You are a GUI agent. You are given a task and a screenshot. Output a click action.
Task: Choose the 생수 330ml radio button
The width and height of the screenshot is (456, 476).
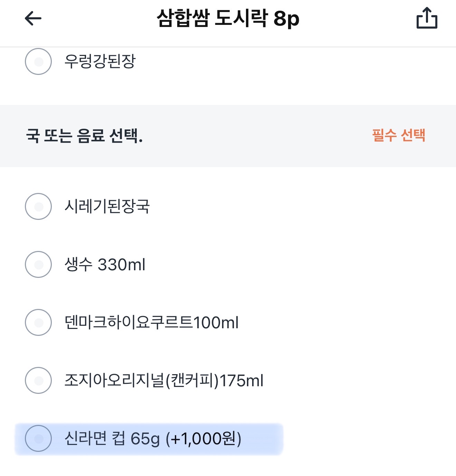pyautogui.click(x=38, y=264)
